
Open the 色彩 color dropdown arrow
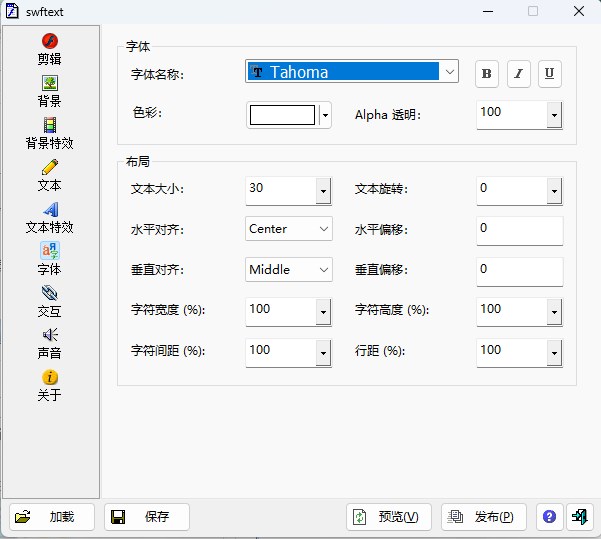(x=325, y=115)
